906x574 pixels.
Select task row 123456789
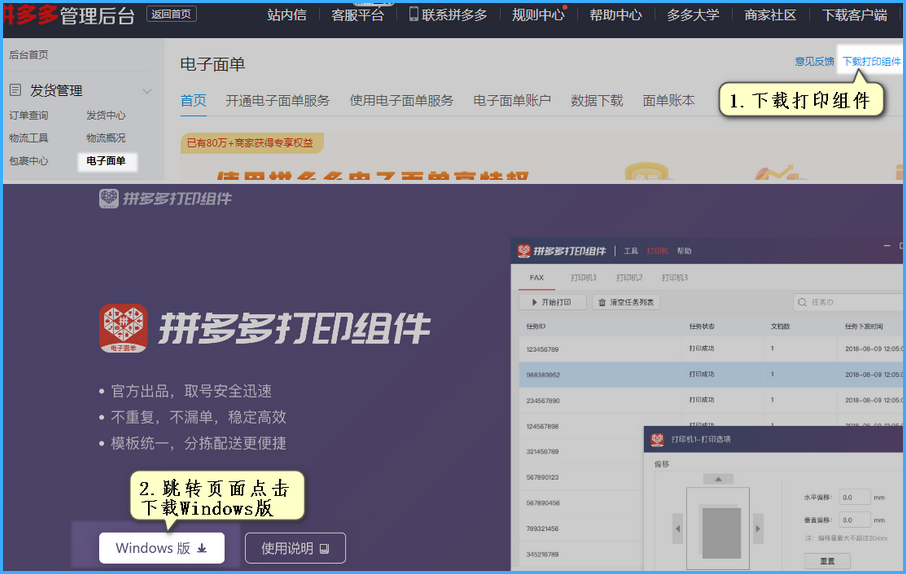pyautogui.click(x=711, y=349)
